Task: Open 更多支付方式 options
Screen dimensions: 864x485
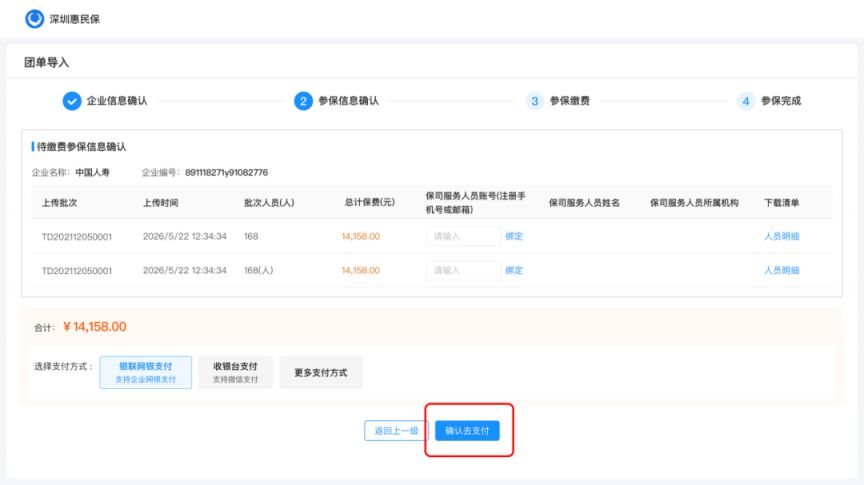Action: (x=321, y=373)
